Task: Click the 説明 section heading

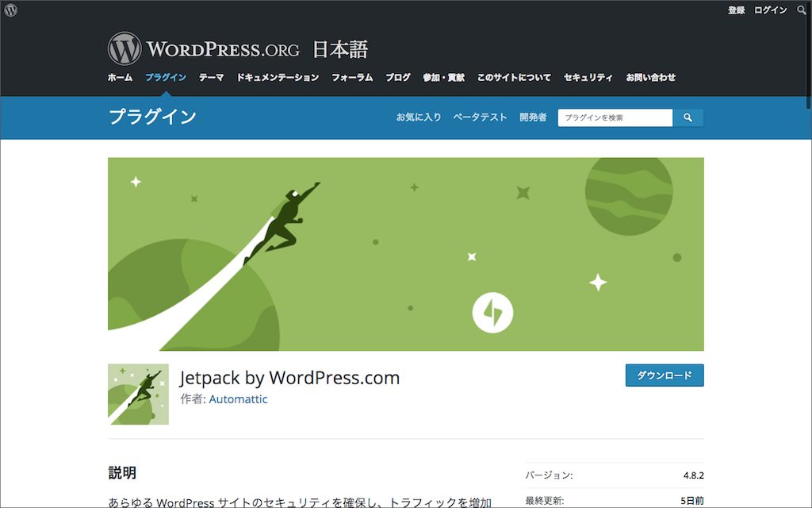Action: 122,473
